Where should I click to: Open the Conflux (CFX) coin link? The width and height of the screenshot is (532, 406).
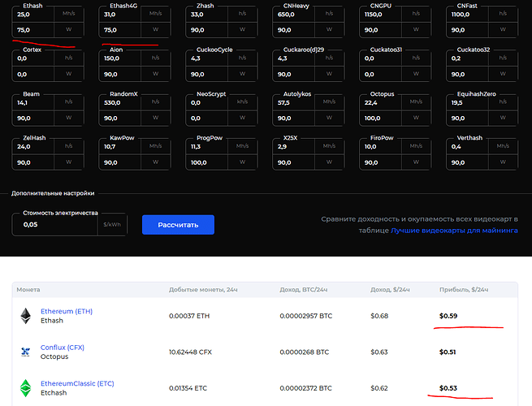(62, 348)
